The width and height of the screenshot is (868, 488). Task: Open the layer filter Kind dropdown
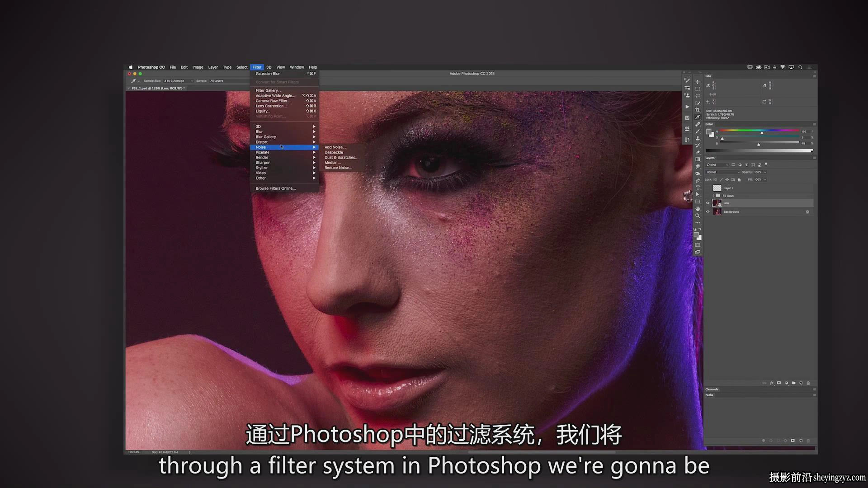click(717, 165)
